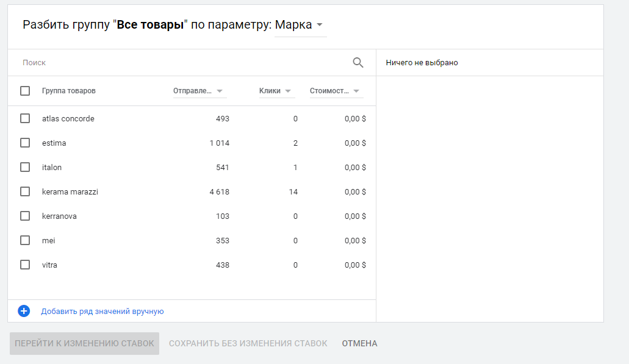Select the kerama marazzi checkbox
This screenshot has width=629, height=364.
[25, 191]
